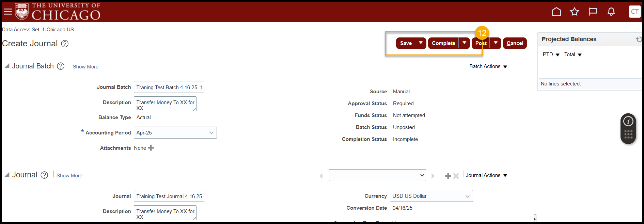Click the Journal Batch name field
644x224 pixels.
coord(169,87)
